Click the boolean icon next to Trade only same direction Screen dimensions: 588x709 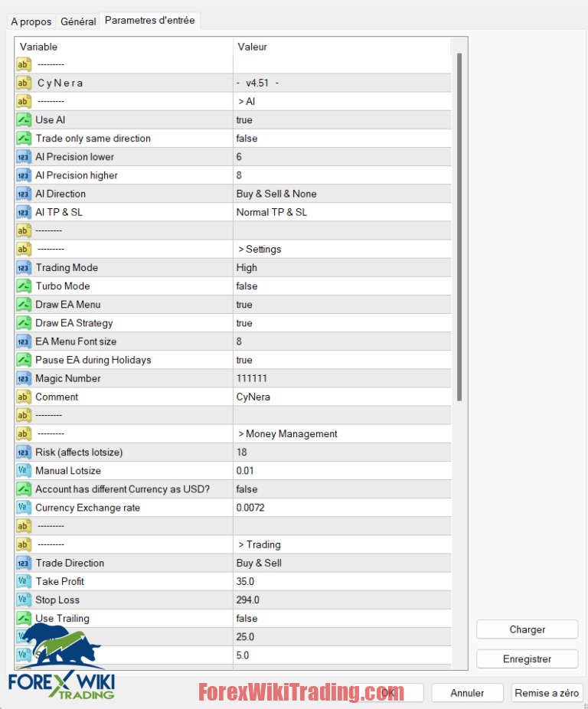click(24, 139)
